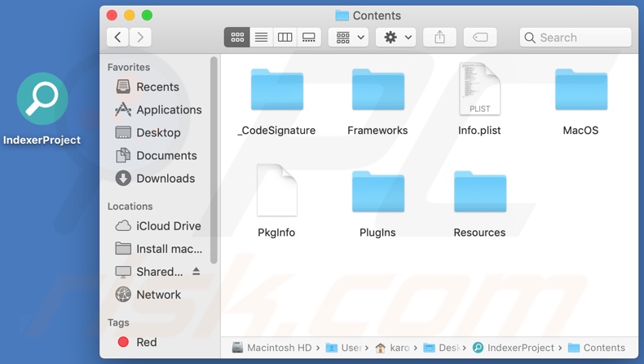
Task: Open the Resources folder
Action: point(479,193)
